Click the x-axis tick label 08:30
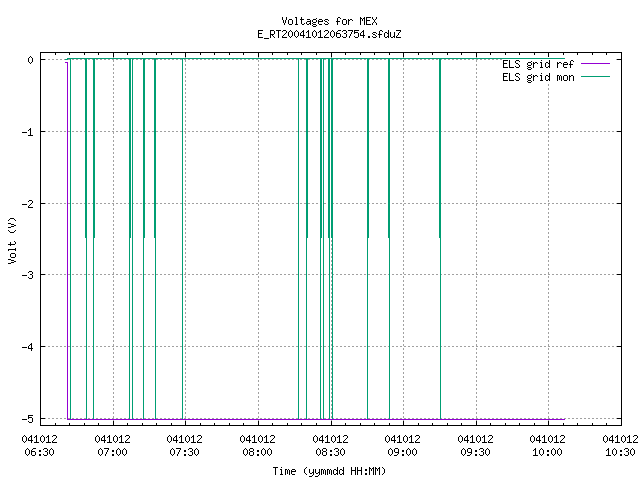 (330, 452)
